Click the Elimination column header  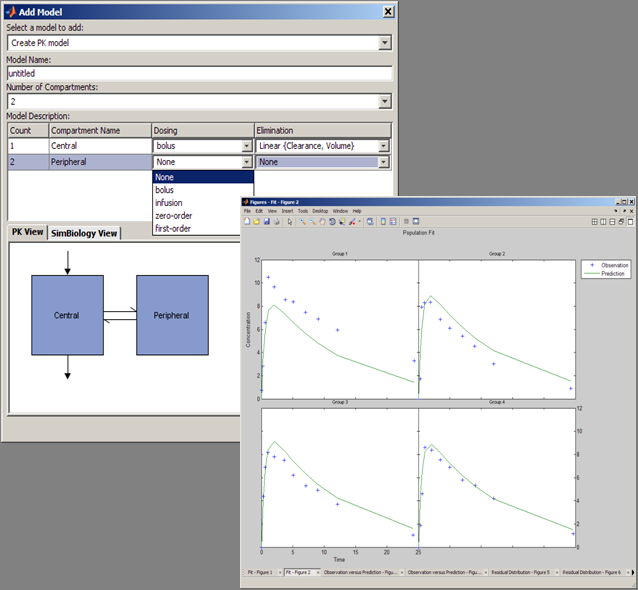[323, 131]
